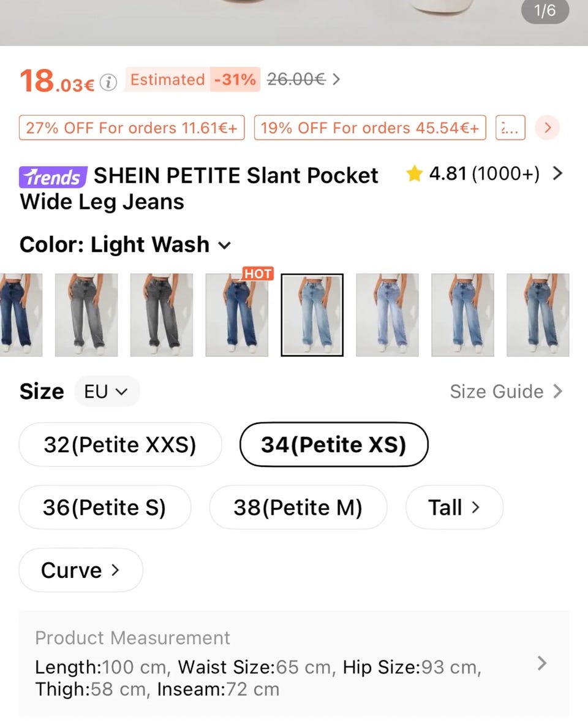This screenshot has width=588, height=728.
Task: Expand the Tall size options
Action: (454, 507)
